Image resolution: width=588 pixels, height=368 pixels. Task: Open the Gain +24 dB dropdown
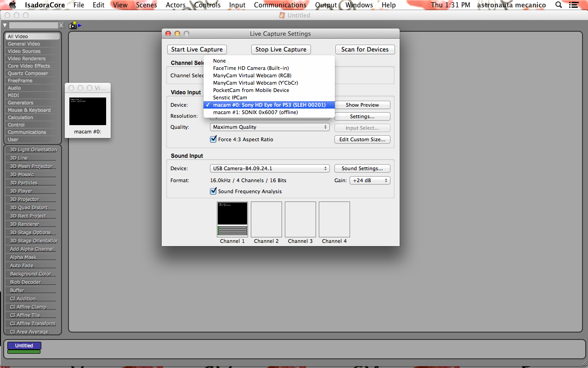[370, 180]
